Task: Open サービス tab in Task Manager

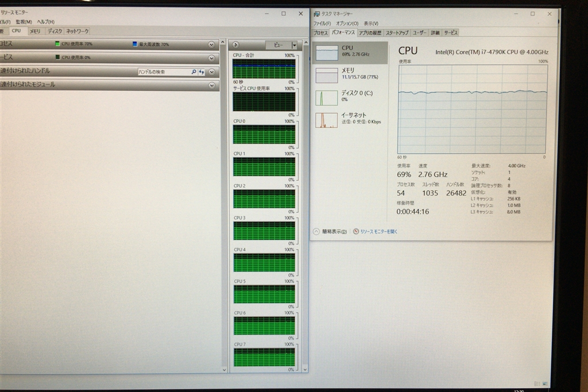Action: point(450,33)
